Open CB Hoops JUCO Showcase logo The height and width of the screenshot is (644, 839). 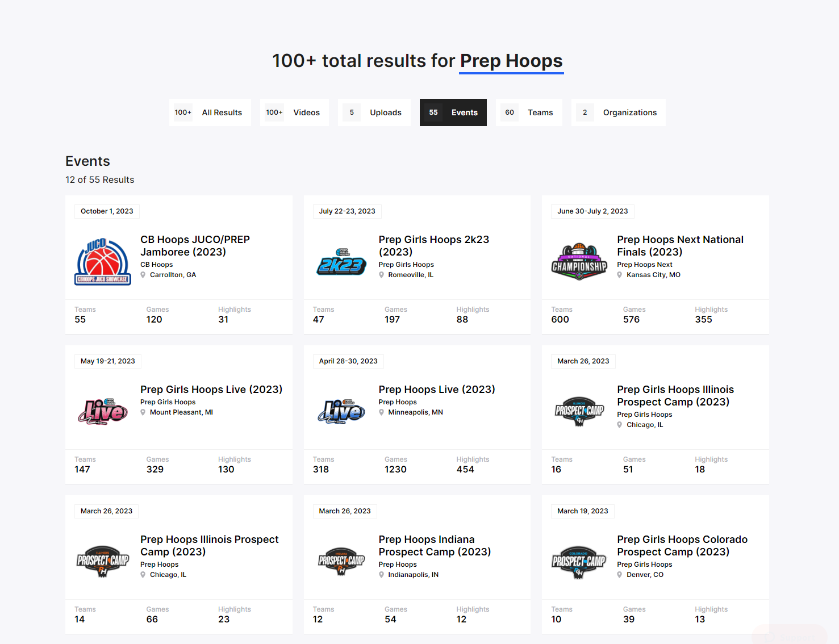pyautogui.click(x=103, y=262)
